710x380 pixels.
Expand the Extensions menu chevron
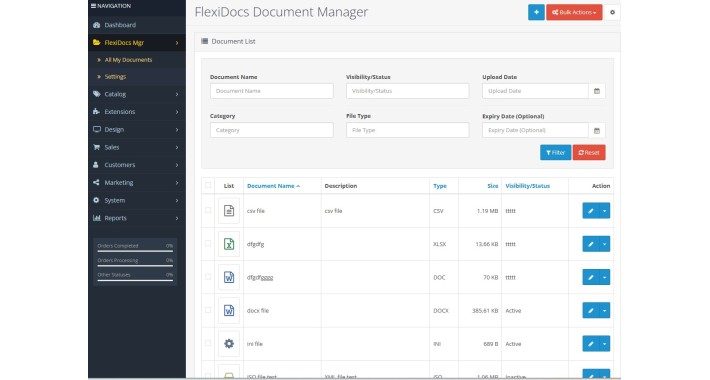177,112
